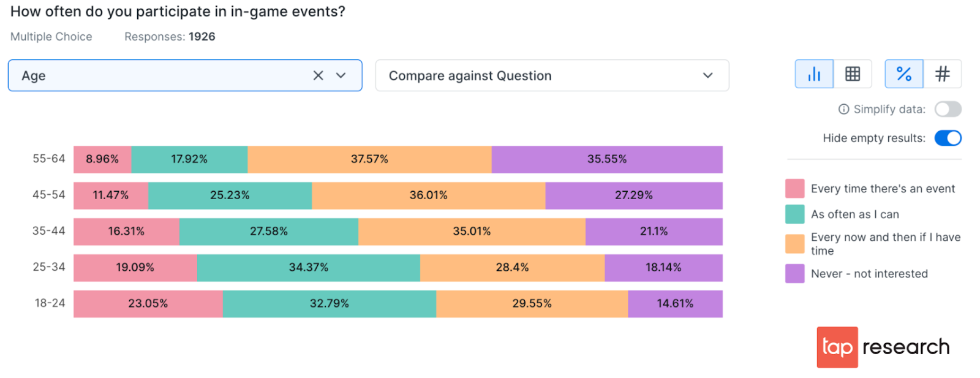Show values as raw counts

click(942, 74)
